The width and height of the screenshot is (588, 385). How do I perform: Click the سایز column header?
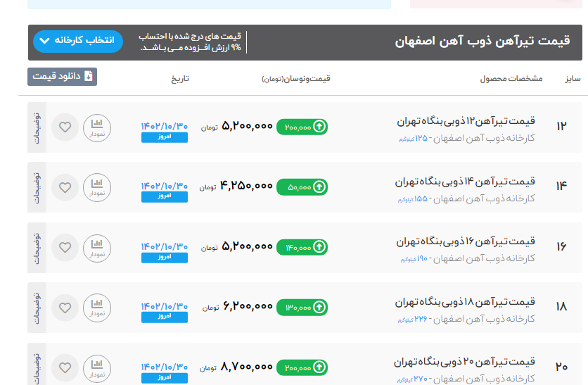coord(572,78)
